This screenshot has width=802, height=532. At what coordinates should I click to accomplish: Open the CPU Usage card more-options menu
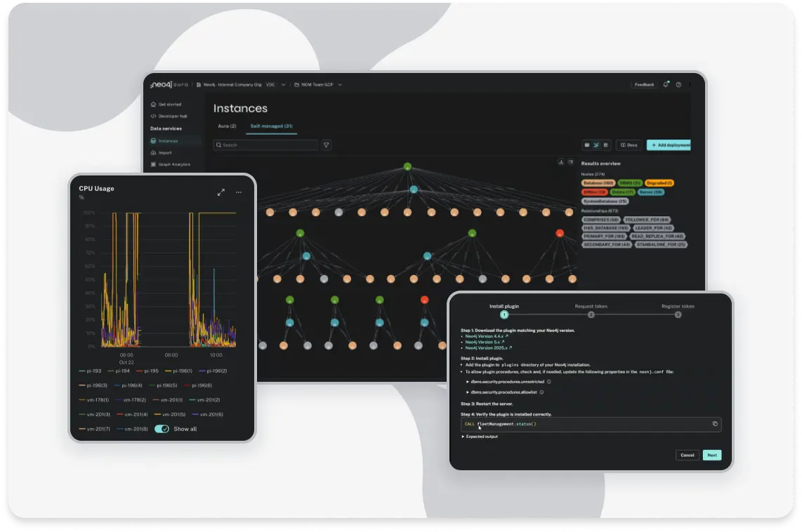pos(239,192)
